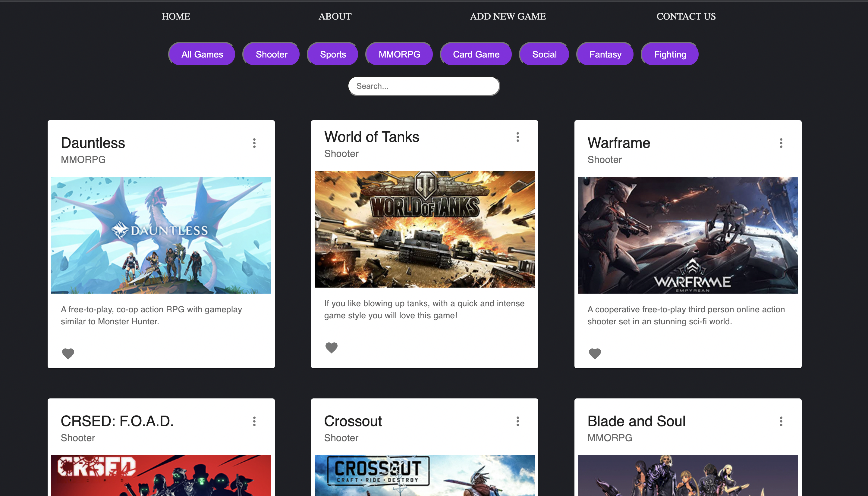Like World of Tanks with its heart
The height and width of the screenshot is (496, 868).
[332, 348]
